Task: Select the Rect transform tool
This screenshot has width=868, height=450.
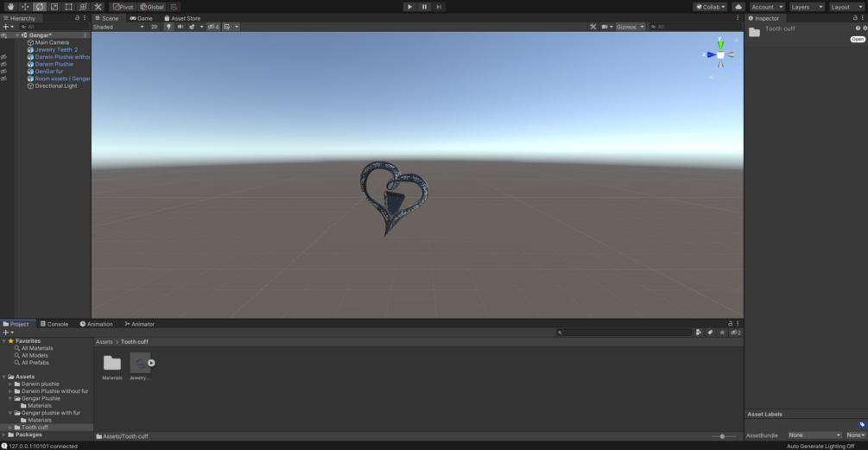Action: coord(68,7)
